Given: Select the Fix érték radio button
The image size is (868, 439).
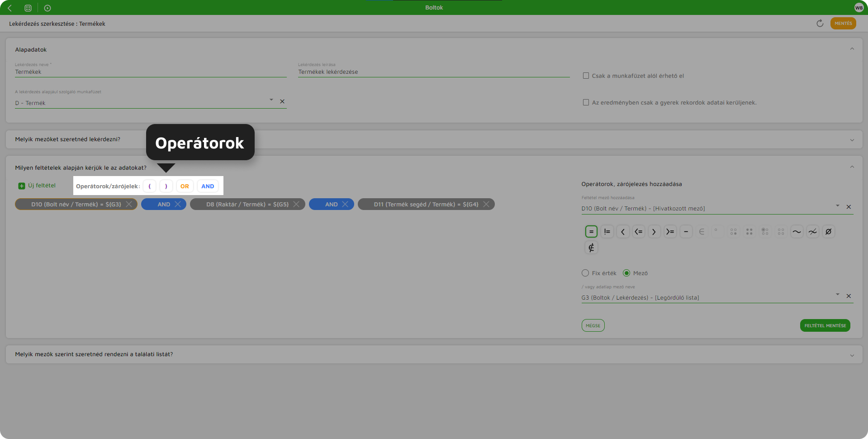Looking at the screenshot, I should point(585,273).
